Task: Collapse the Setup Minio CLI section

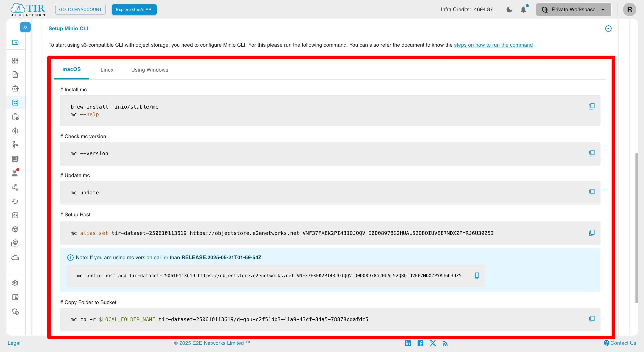Action: (608, 28)
